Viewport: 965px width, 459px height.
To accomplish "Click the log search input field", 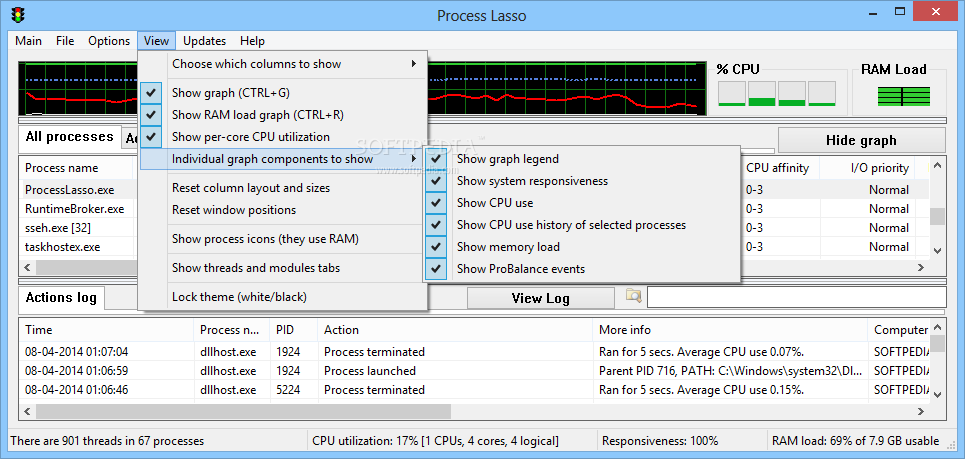I will click(x=796, y=297).
